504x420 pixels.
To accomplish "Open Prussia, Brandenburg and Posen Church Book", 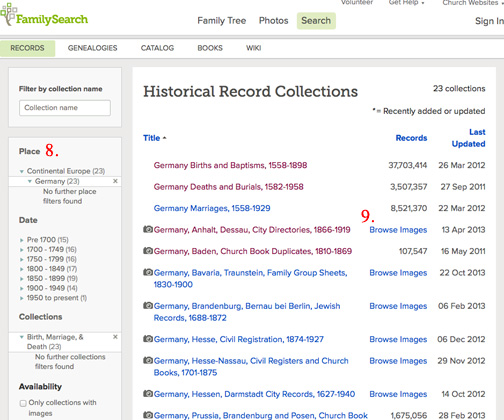I will click(261, 415).
